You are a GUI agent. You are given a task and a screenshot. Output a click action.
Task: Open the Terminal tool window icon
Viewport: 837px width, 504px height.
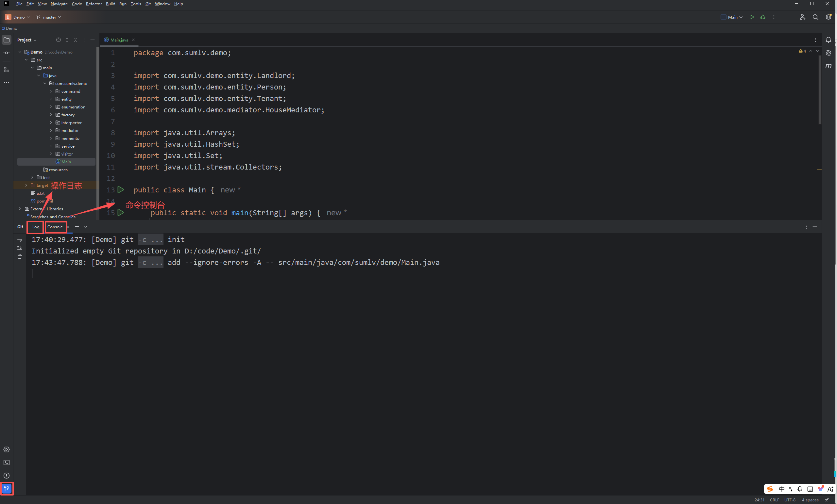pos(7,462)
